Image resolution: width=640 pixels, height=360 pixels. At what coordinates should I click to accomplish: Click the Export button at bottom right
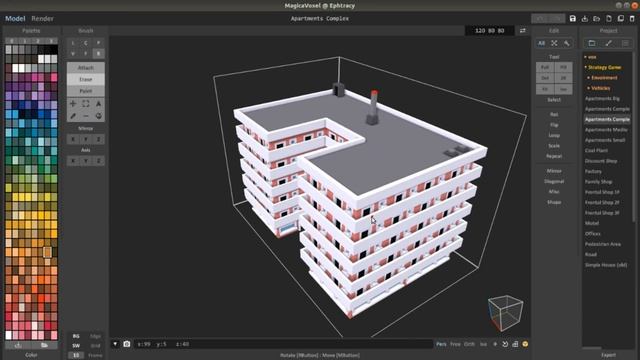pos(608,355)
